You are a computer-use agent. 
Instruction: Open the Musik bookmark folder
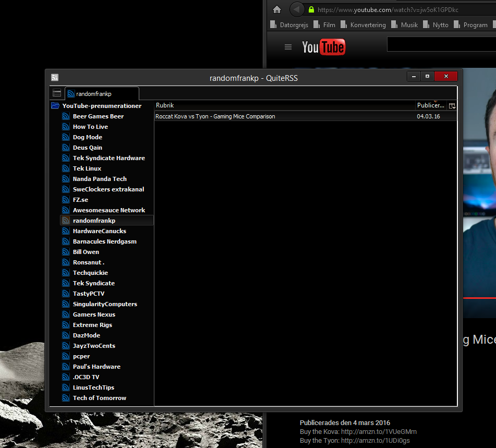(404, 25)
